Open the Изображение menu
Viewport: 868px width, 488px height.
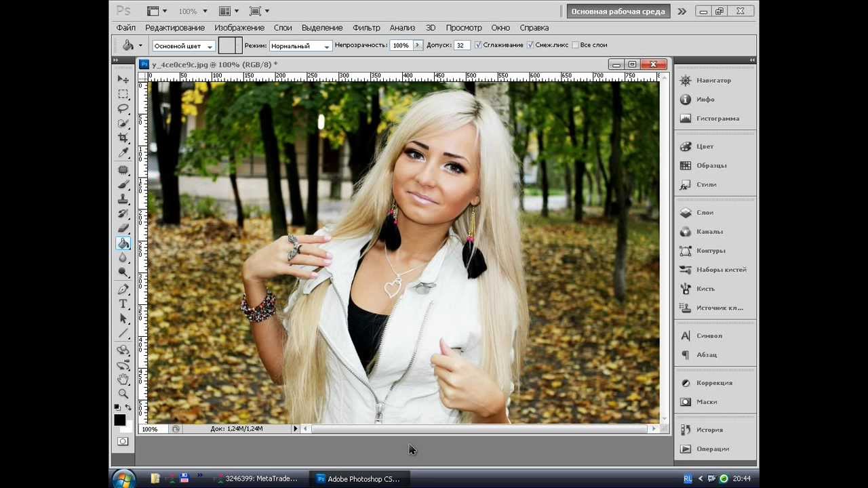coord(239,28)
